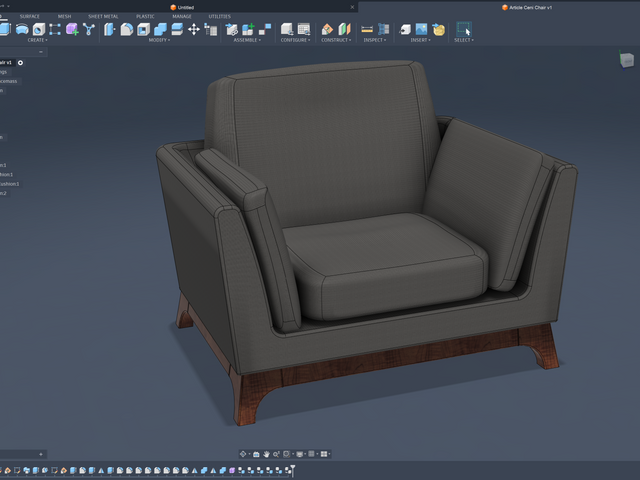Click the ViewCube in viewport corner
The image size is (640, 480).
click(x=627, y=60)
